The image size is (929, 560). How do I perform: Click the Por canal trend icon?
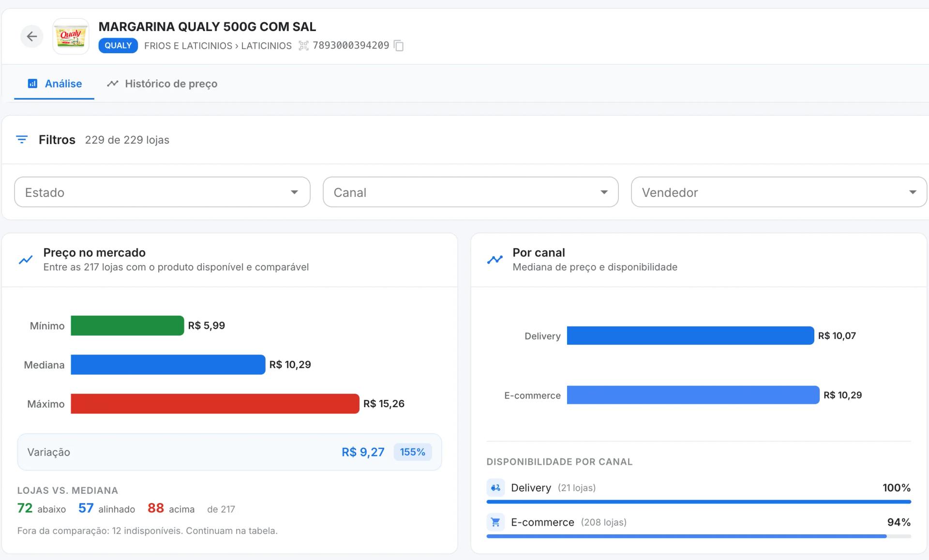495,260
